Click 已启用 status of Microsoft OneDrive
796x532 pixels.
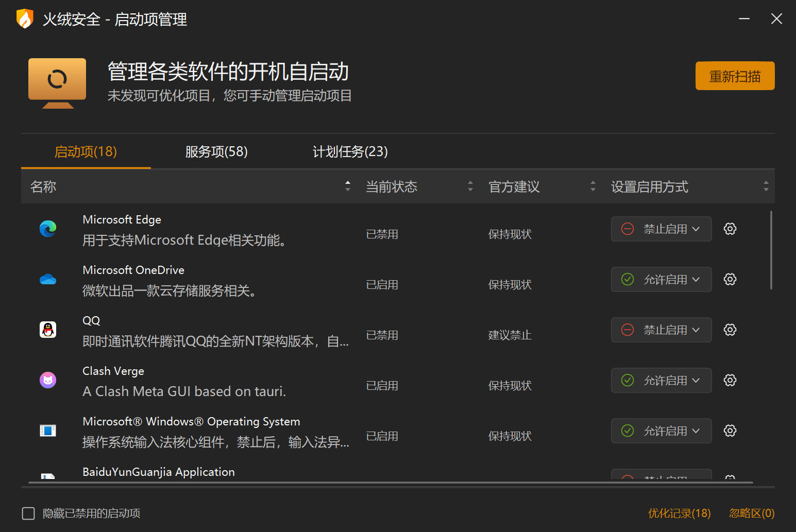(382, 285)
